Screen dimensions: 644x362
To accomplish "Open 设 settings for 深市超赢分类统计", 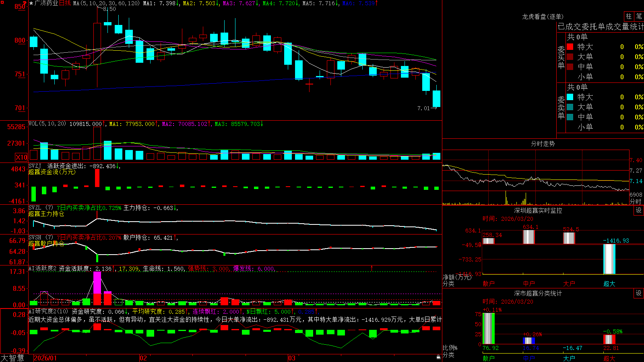I will point(639,293).
